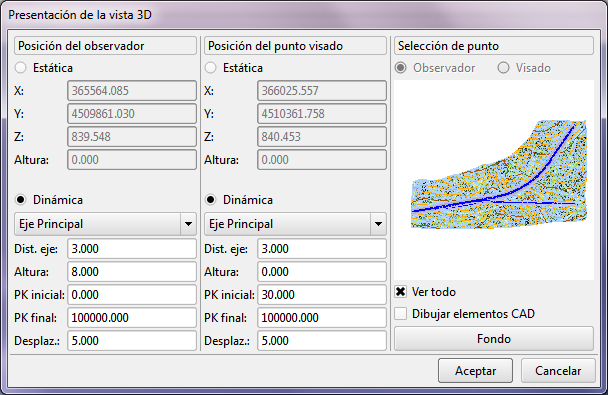This screenshot has height=395, width=608.
Task: Click the Presentación de la vista 3D title
Action: point(80,15)
